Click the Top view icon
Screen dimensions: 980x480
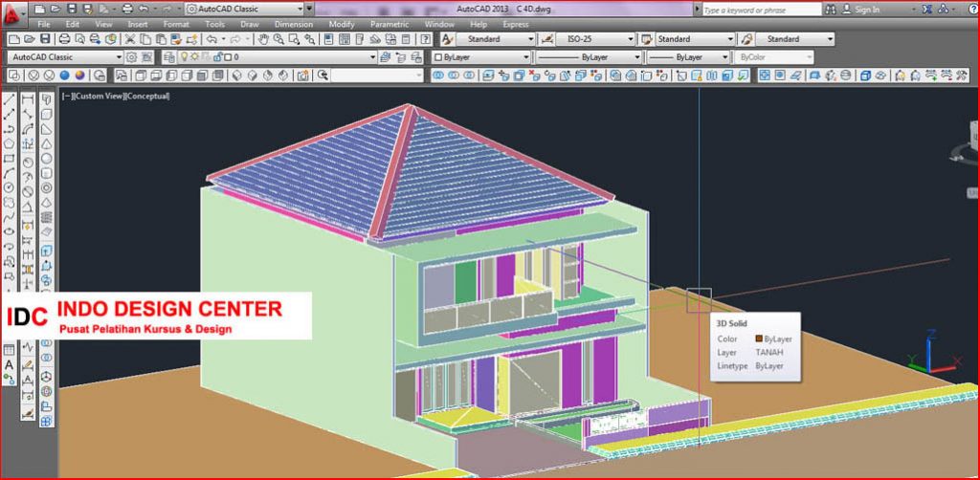coord(142,76)
